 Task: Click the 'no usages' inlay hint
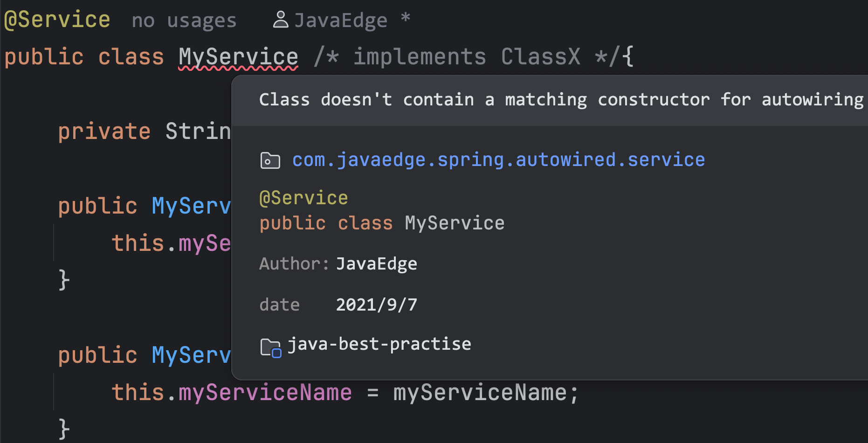184,21
